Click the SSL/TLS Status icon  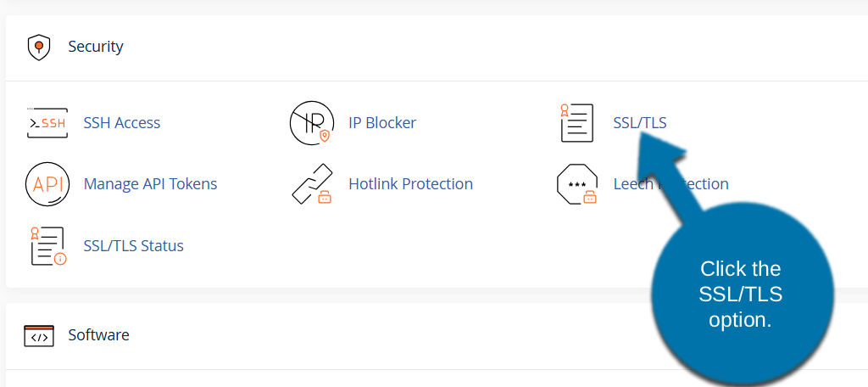[x=47, y=246]
